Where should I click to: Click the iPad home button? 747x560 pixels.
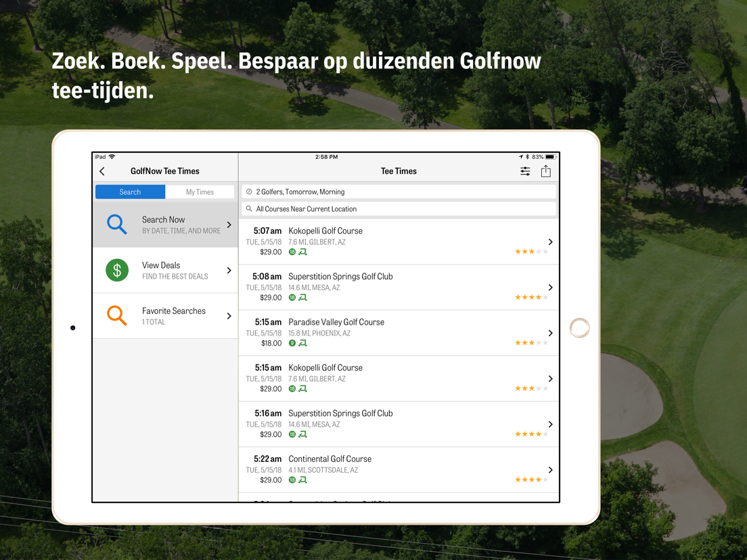click(580, 327)
